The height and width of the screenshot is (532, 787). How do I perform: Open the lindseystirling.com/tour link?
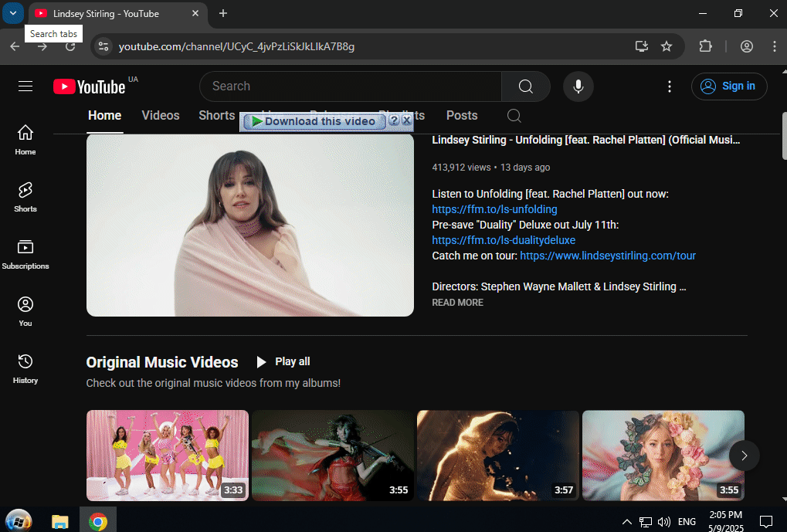(x=608, y=256)
